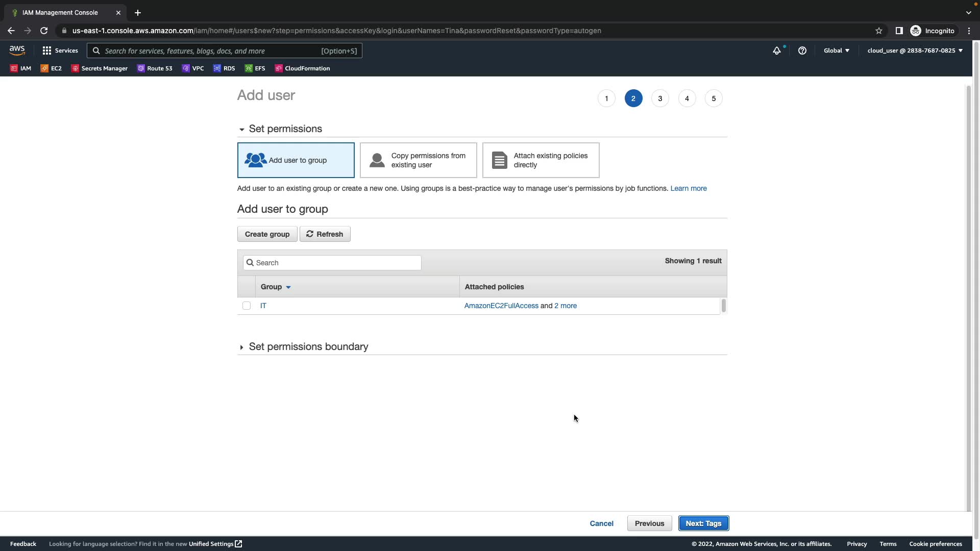Open the Services grid menu
The image size is (980, 551).
point(60,51)
